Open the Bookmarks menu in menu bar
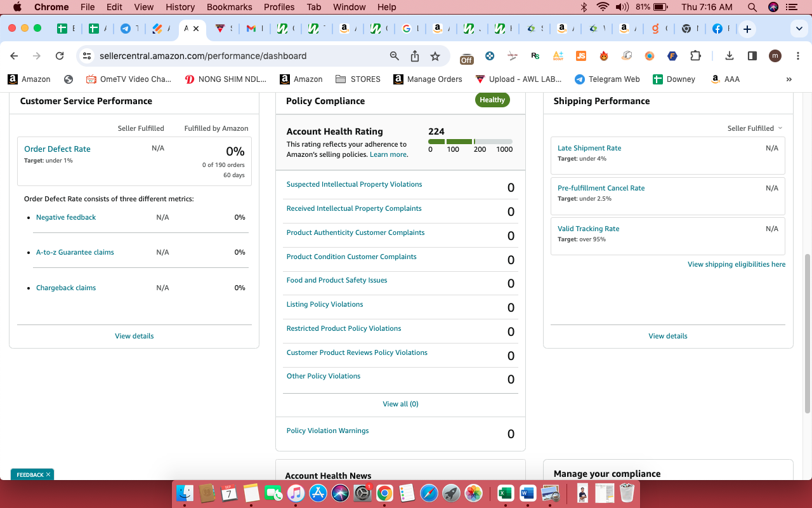The height and width of the screenshot is (508, 812). click(230, 7)
